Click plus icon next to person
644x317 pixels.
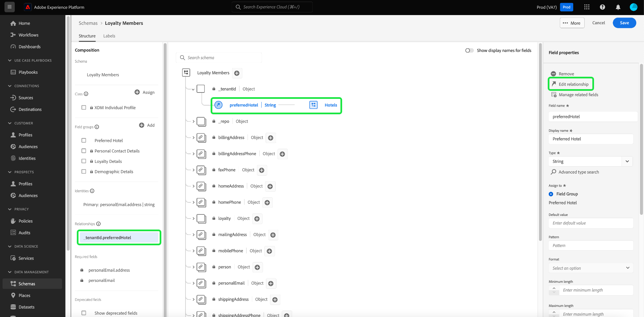257,267
